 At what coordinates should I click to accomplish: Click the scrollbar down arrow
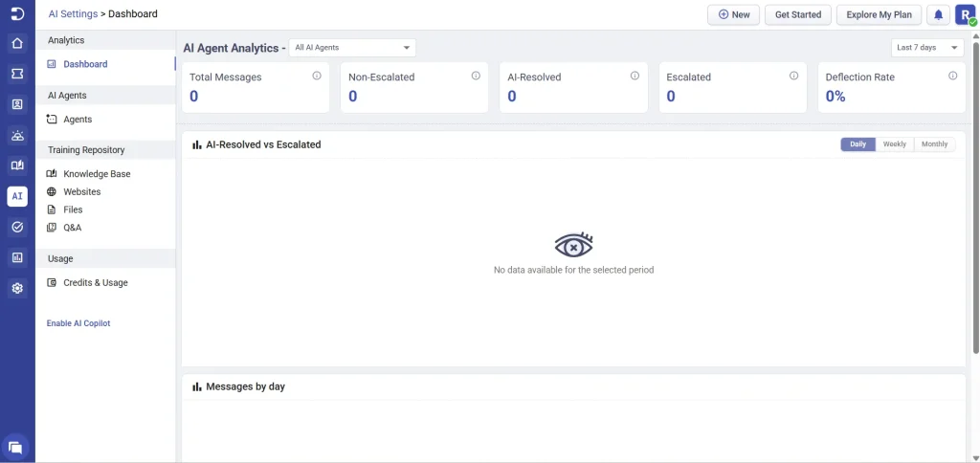[976, 458]
